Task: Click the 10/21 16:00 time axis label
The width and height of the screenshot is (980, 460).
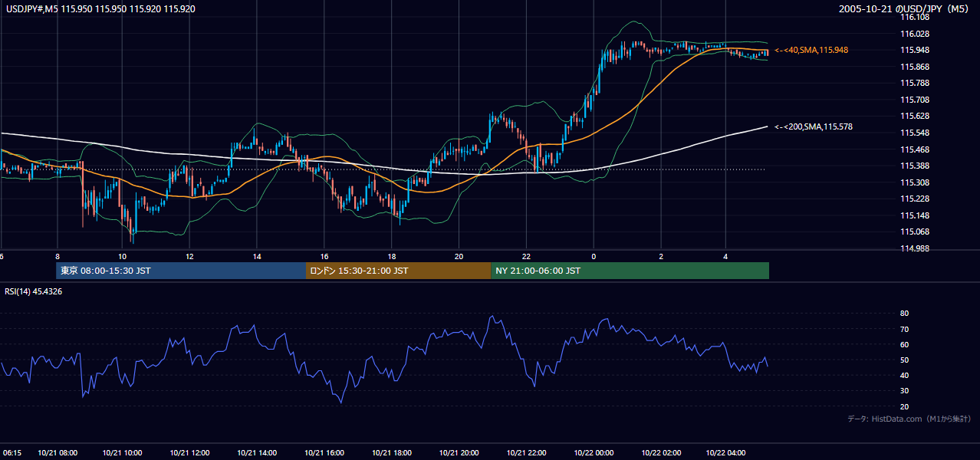Action: 324,453
